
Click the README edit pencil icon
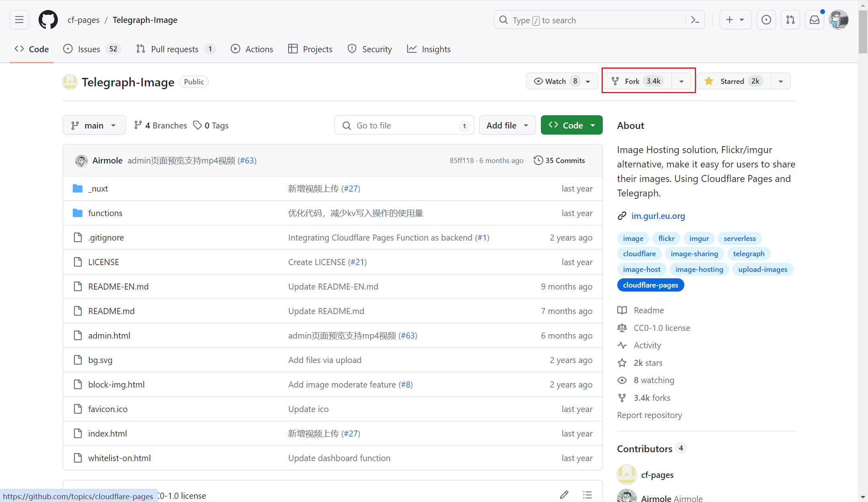pyautogui.click(x=564, y=495)
